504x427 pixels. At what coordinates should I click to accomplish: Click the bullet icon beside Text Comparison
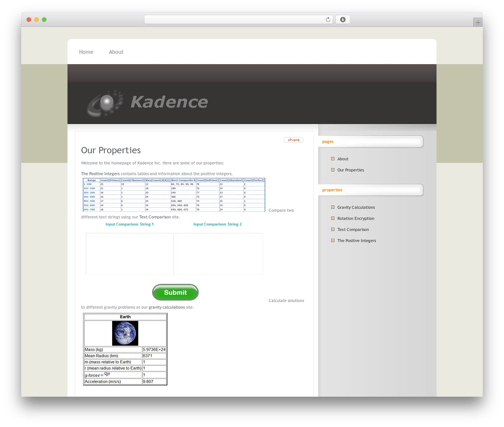[333, 229]
